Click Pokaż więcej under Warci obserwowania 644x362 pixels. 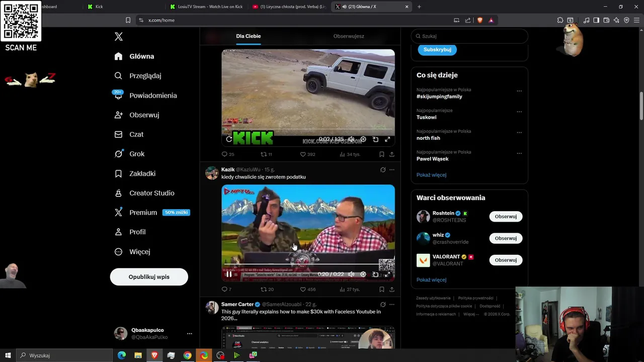431,280
